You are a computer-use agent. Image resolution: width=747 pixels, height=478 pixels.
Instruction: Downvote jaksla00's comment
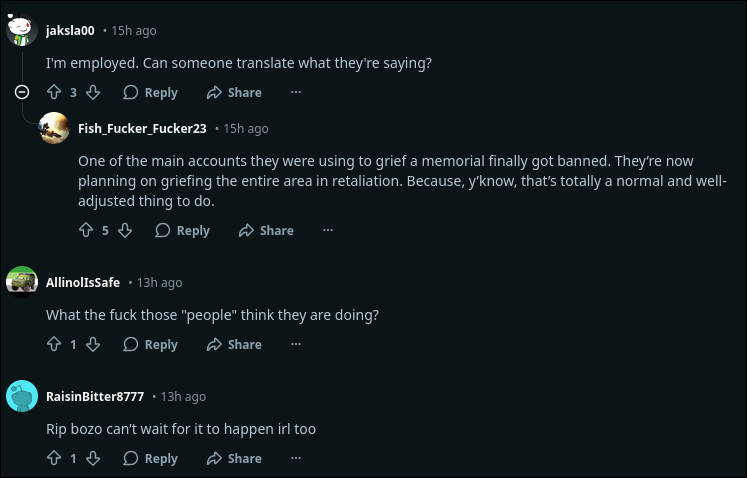(93, 92)
